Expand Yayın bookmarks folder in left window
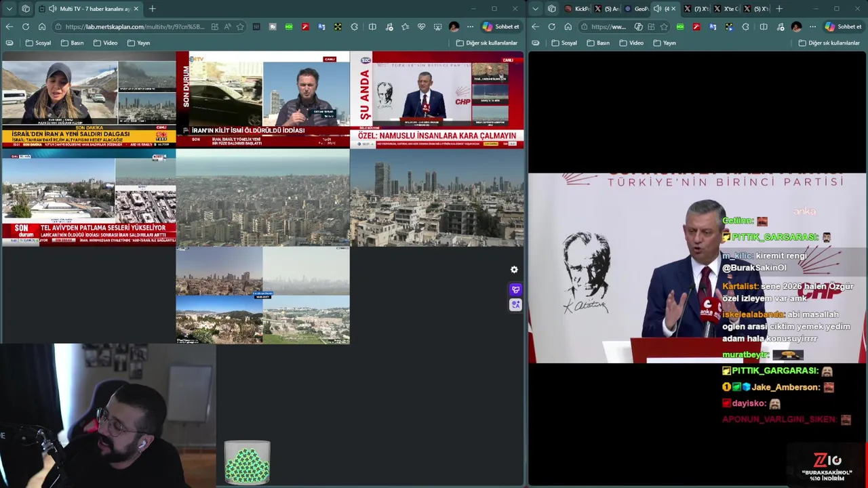Image resolution: width=868 pixels, height=488 pixels. [x=138, y=43]
